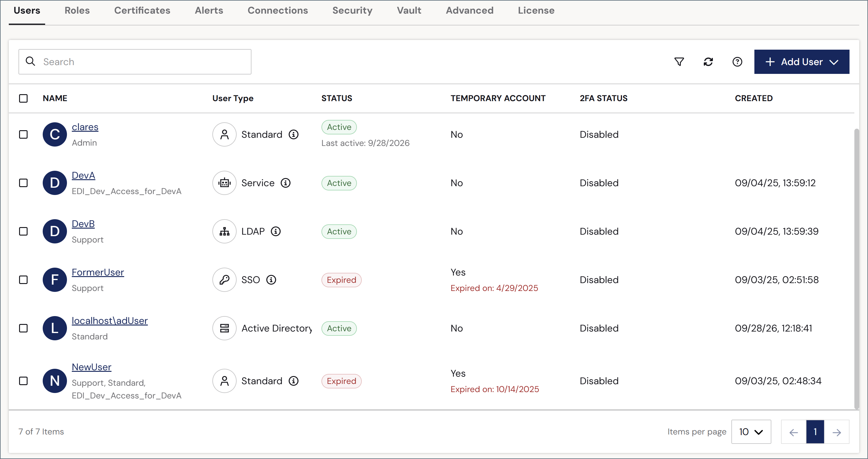Click the person icon in NewUser row
The height and width of the screenshot is (459, 868).
224,381
